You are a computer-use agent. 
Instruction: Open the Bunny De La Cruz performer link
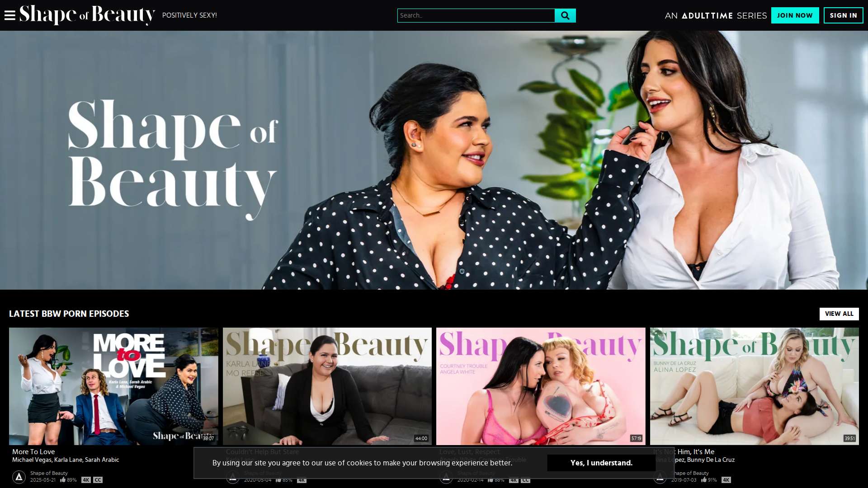711,460
